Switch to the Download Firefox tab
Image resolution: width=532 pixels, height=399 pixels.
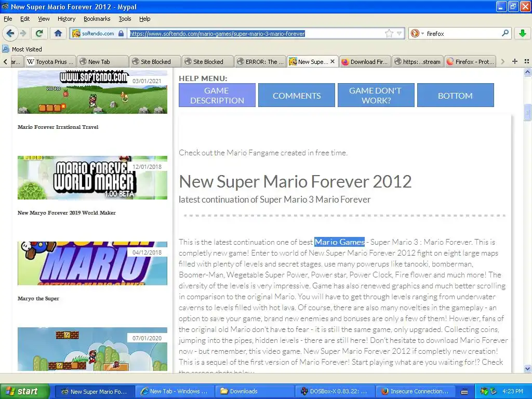point(365,62)
